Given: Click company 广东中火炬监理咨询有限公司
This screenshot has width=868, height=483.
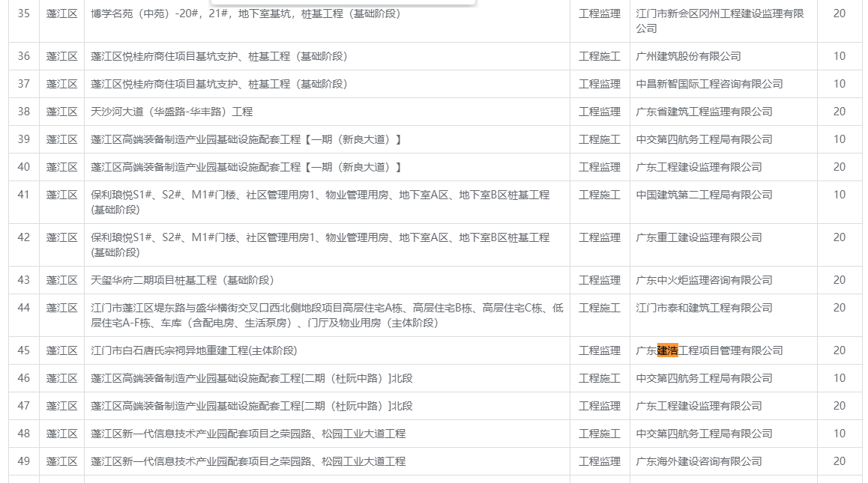Looking at the screenshot, I should point(704,280).
